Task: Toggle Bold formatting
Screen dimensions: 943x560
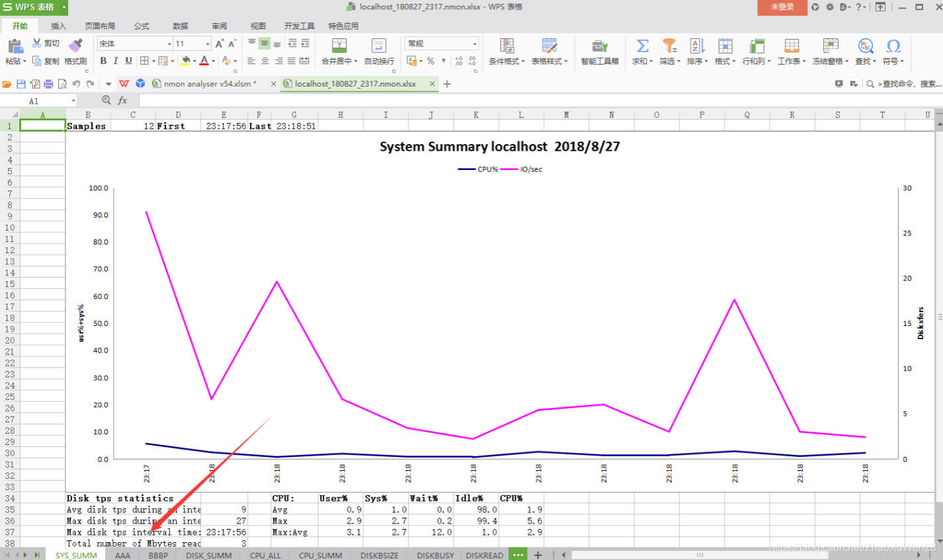Action: pyautogui.click(x=103, y=61)
